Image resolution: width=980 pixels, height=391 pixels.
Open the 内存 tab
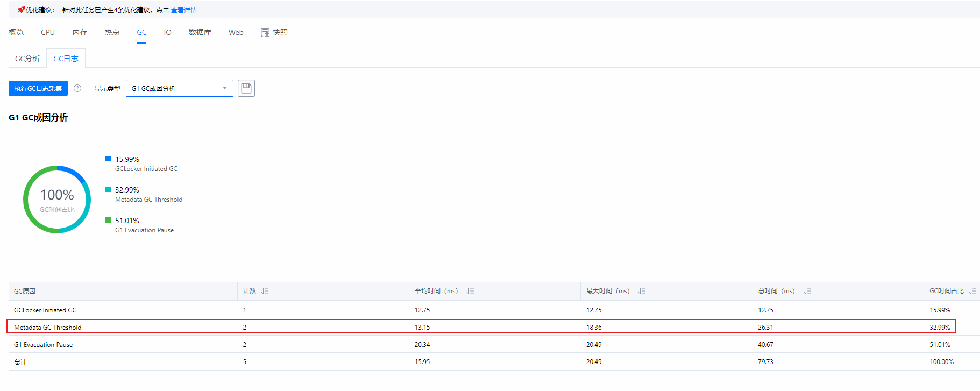click(x=80, y=32)
